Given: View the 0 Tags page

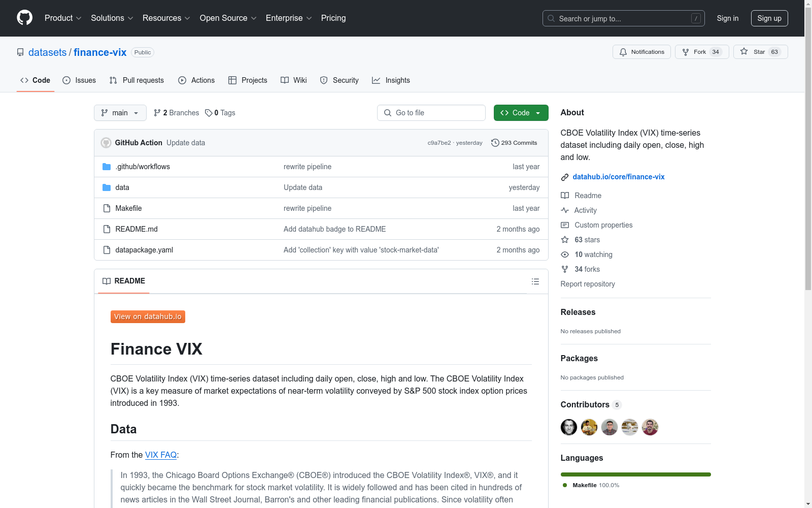Looking at the screenshot, I should coord(220,113).
